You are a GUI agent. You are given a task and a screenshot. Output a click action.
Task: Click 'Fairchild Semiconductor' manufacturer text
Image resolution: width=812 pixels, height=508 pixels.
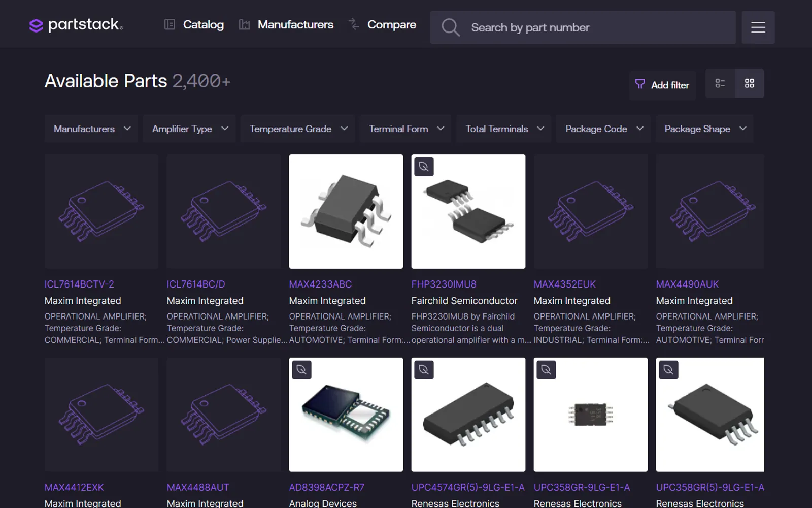point(464,301)
